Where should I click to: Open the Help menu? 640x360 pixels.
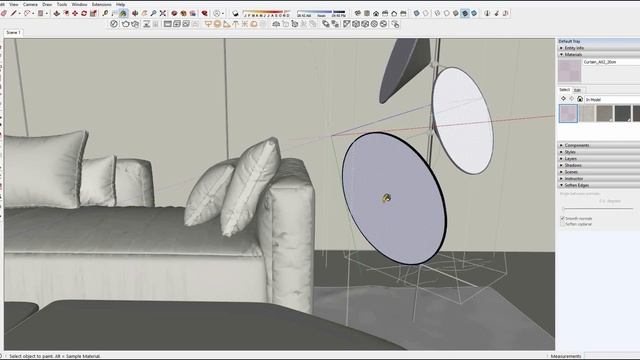[x=120, y=4]
